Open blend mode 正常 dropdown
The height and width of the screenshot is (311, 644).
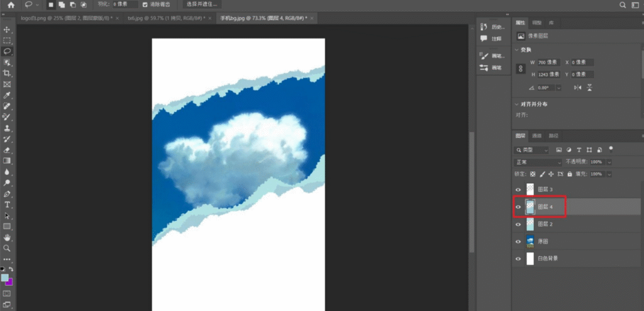(538, 162)
